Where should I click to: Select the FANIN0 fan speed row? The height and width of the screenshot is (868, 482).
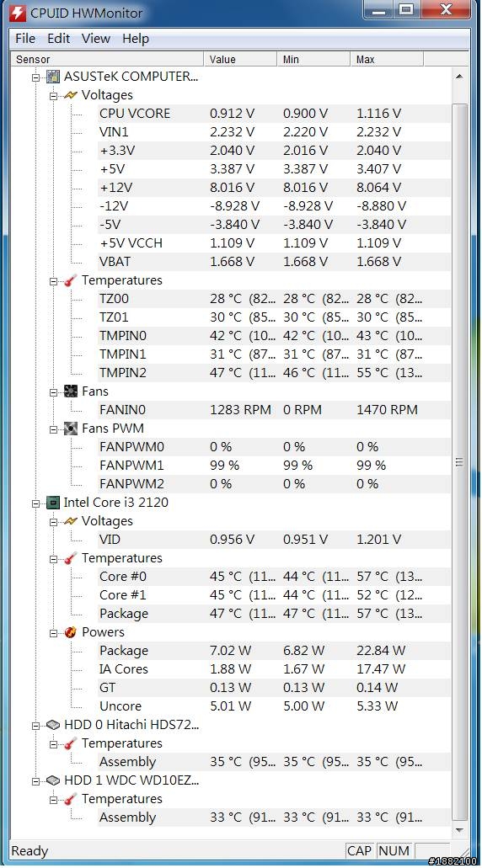[x=274, y=410]
